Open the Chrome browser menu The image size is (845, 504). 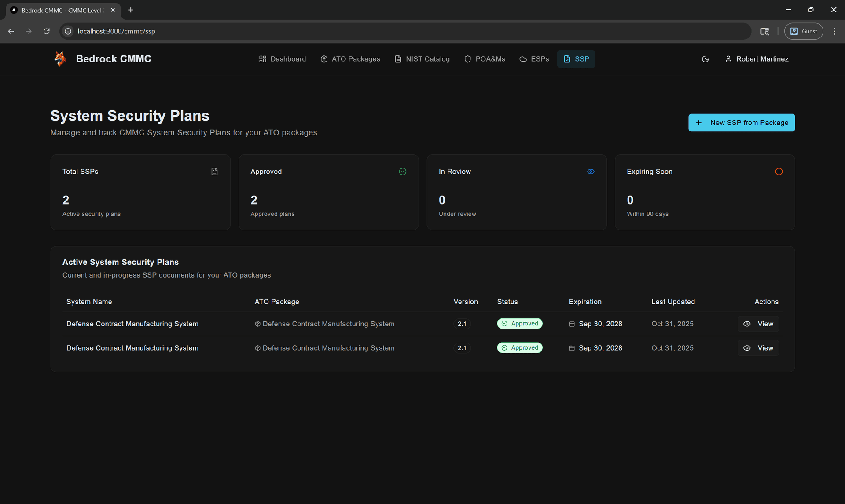[x=834, y=31]
